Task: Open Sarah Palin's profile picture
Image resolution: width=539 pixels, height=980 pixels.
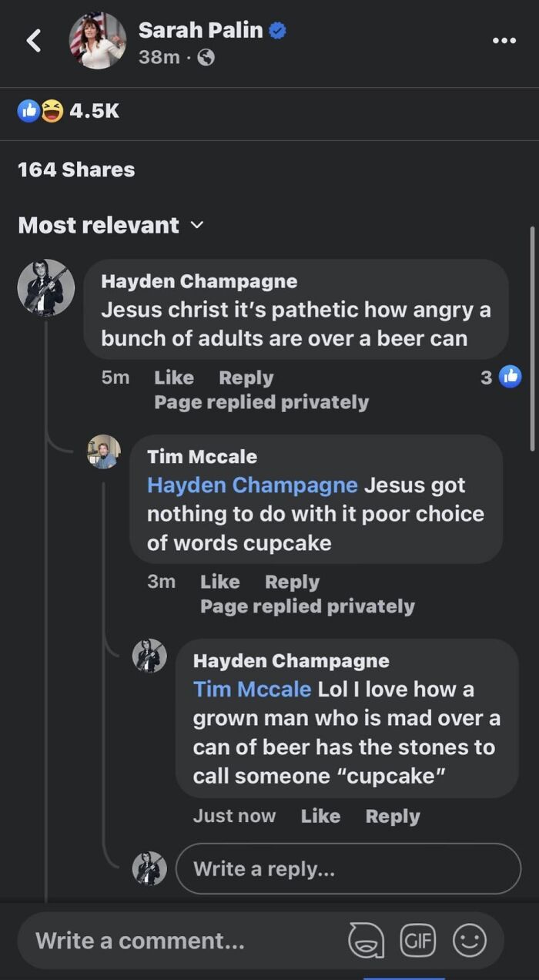Action: [x=98, y=40]
